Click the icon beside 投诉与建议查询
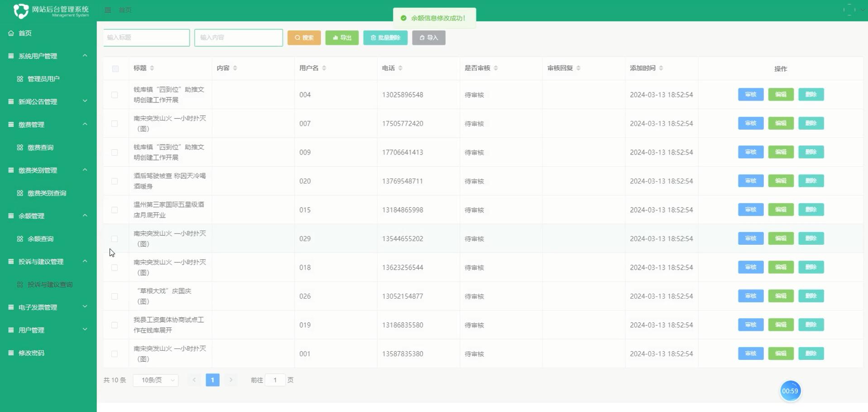 [20, 285]
